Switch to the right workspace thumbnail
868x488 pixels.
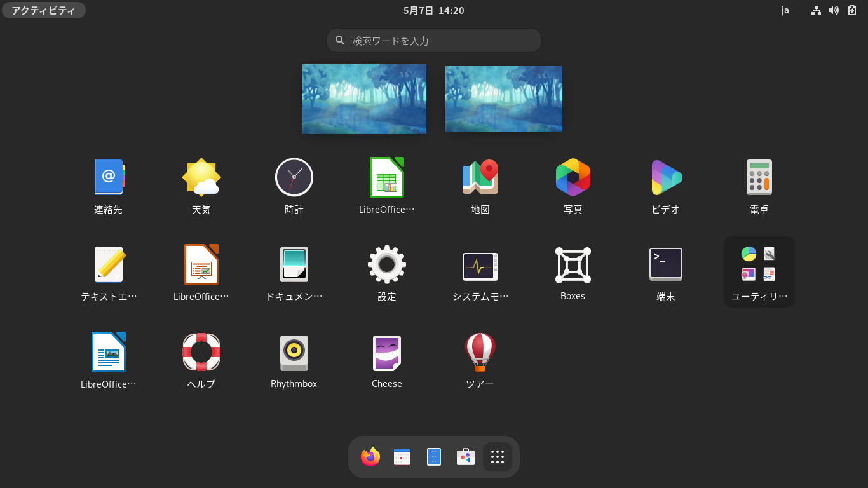504,99
